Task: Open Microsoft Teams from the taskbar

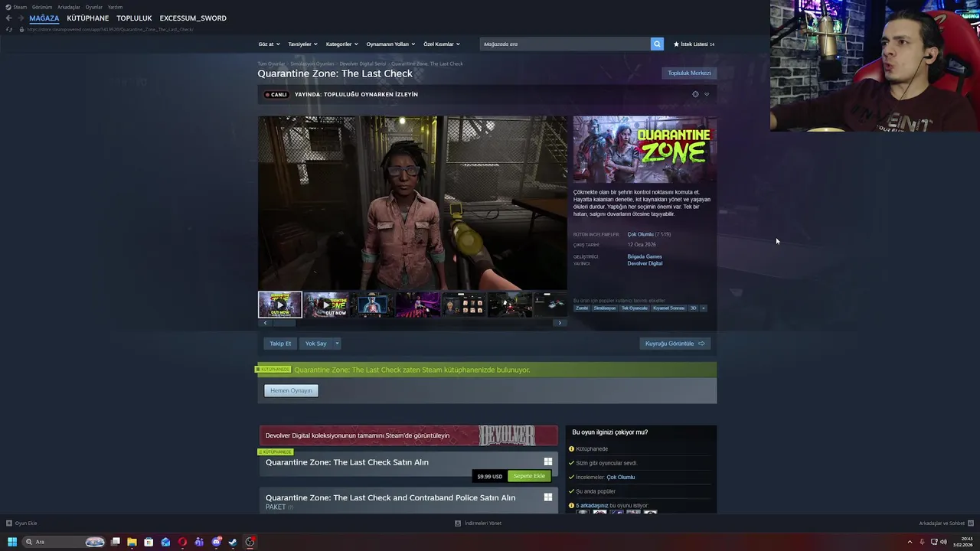Action: click(x=199, y=542)
